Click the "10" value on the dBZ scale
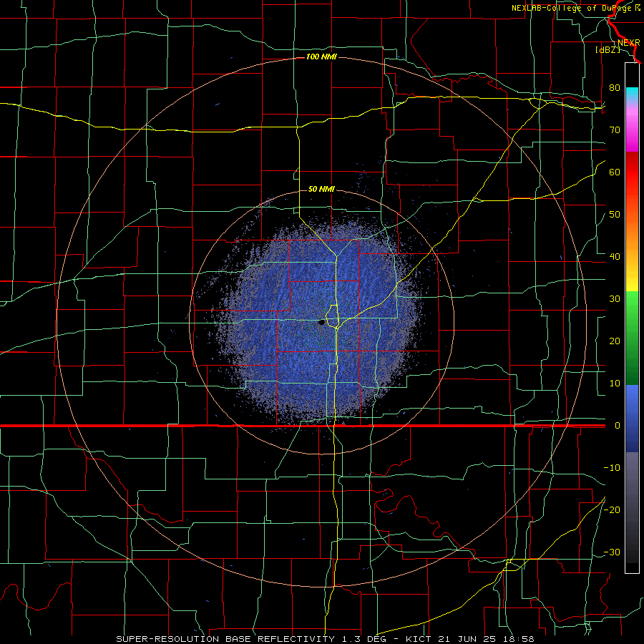The width and height of the screenshot is (644, 644). point(615,384)
